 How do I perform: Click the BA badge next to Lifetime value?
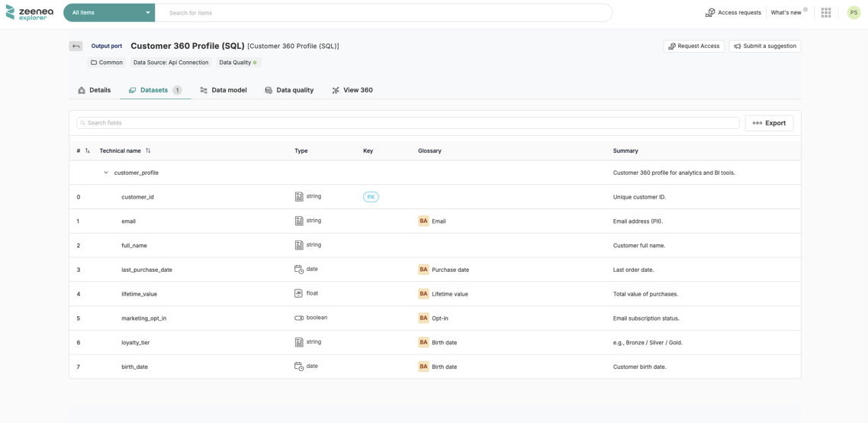[x=423, y=294]
